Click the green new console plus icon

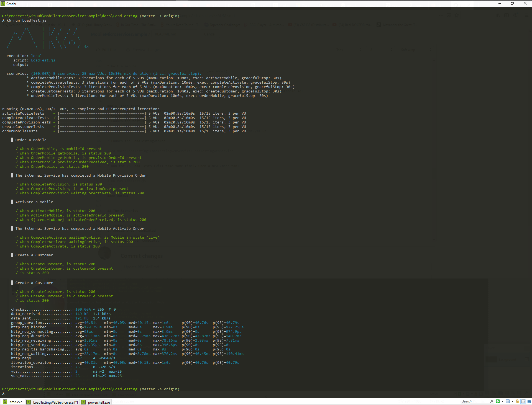(498, 401)
